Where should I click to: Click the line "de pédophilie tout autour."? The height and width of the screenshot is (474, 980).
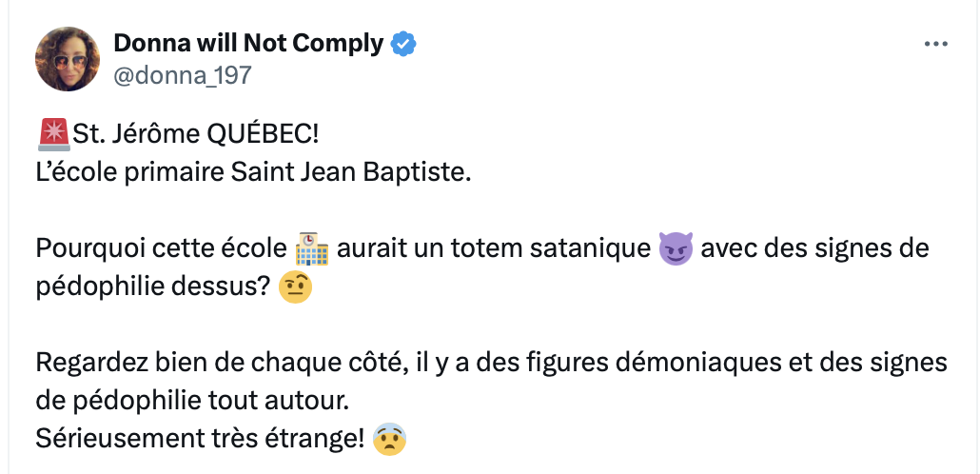(x=191, y=402)
